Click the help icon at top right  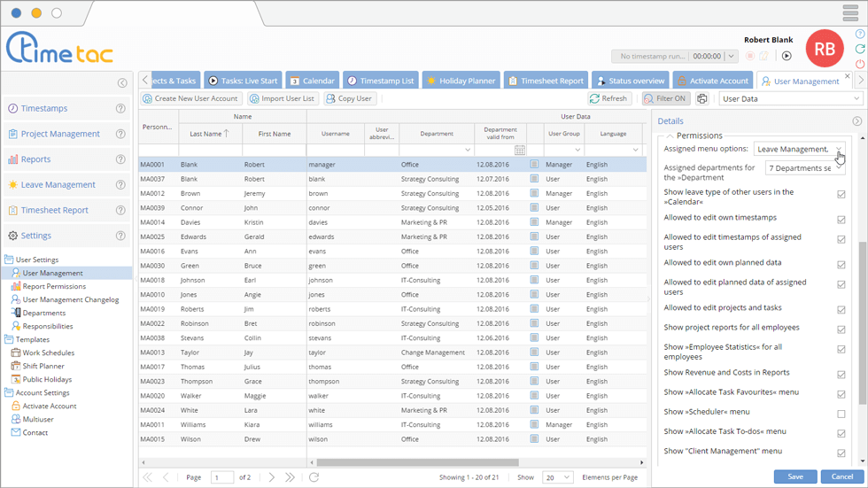click(x=860, y=35)
